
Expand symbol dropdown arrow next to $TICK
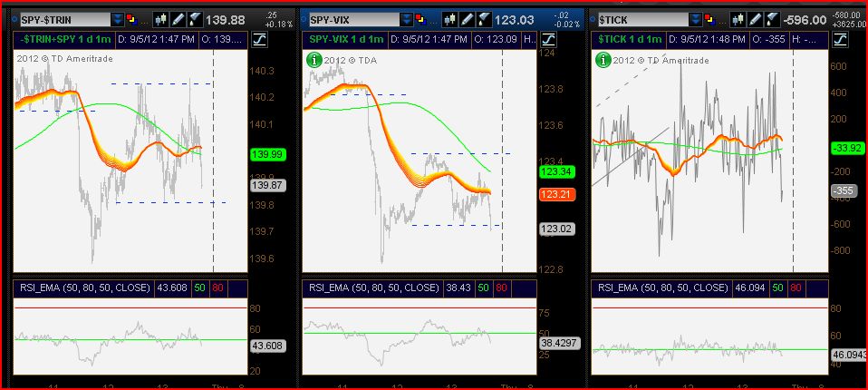coord(695,20)
